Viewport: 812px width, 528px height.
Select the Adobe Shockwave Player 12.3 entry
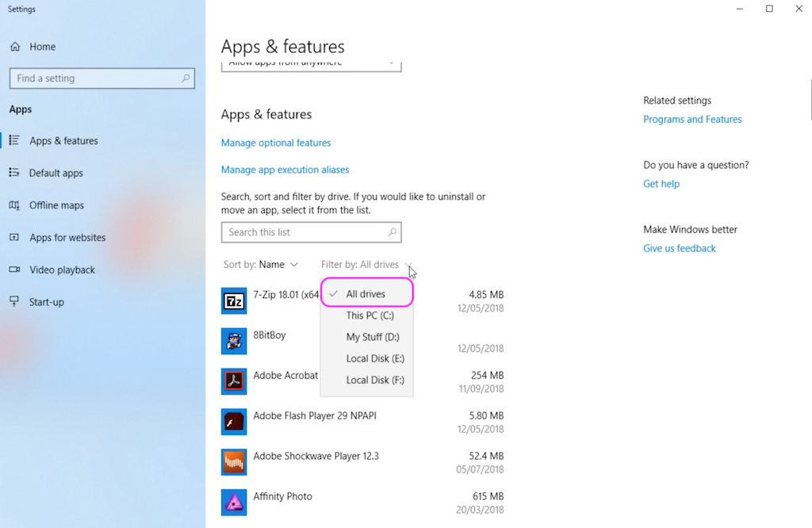tap(316, 456)
